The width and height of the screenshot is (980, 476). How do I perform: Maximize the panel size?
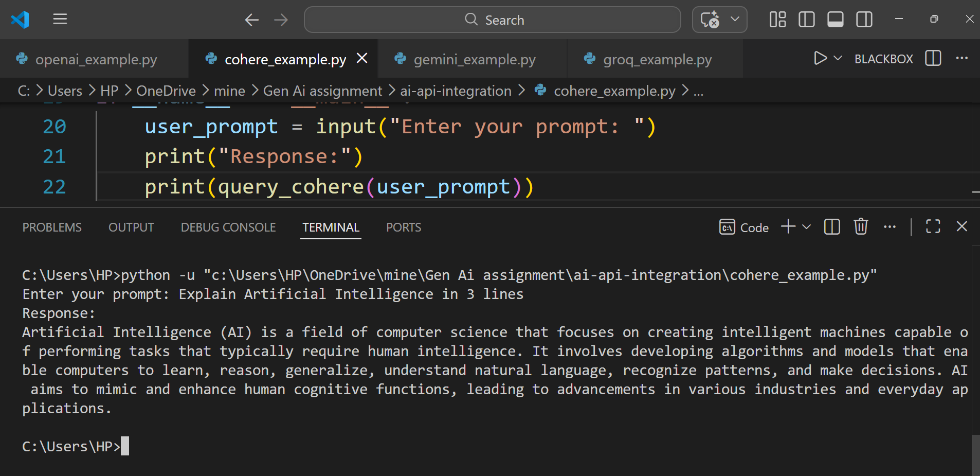933,226
